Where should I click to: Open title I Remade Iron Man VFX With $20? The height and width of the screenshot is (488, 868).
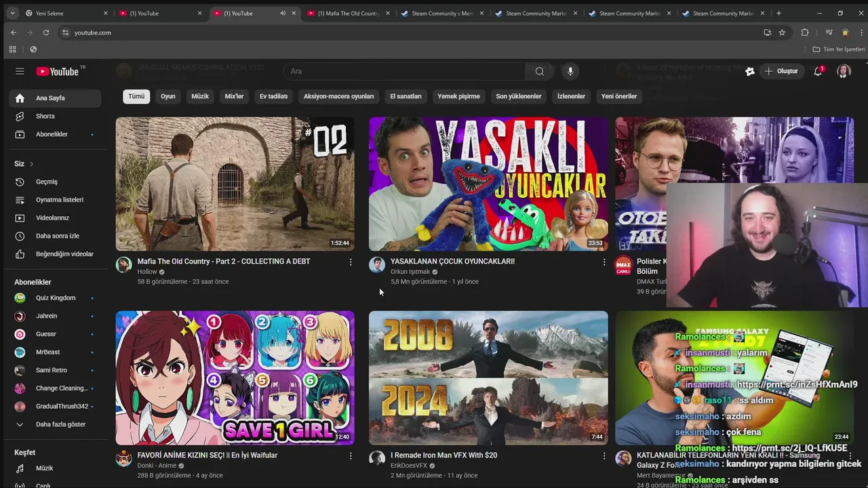point(443,455)
